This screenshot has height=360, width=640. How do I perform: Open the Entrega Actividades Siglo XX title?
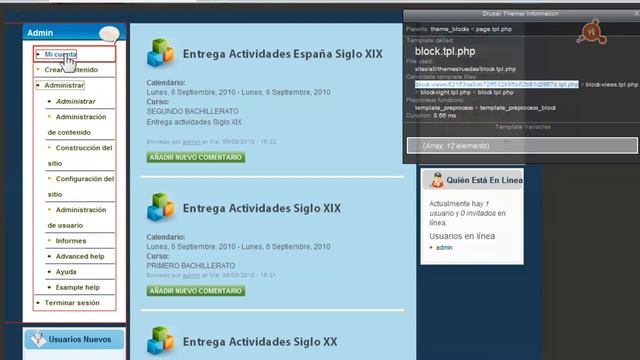tap(260, 342)
